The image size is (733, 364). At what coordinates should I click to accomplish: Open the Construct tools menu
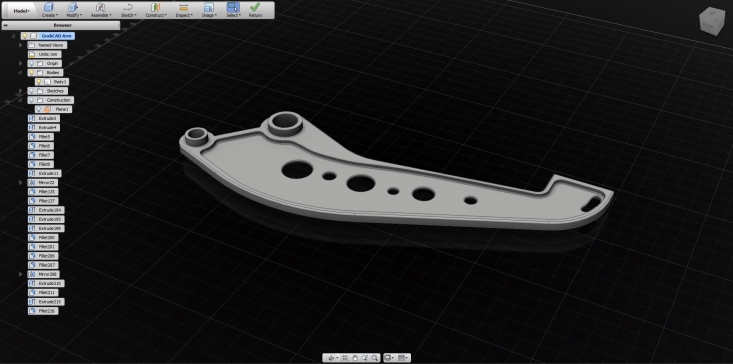click(156, 9)
